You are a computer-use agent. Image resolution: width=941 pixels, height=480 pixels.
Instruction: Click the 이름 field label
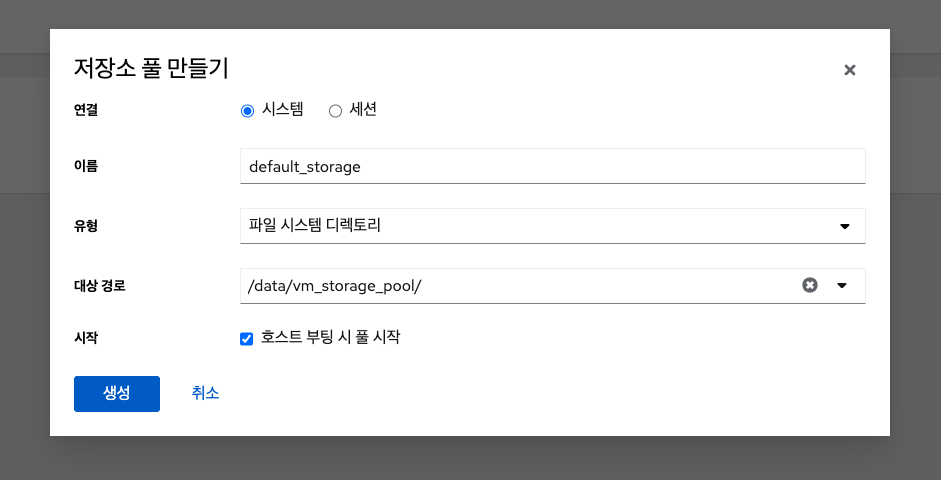[86, 167]
